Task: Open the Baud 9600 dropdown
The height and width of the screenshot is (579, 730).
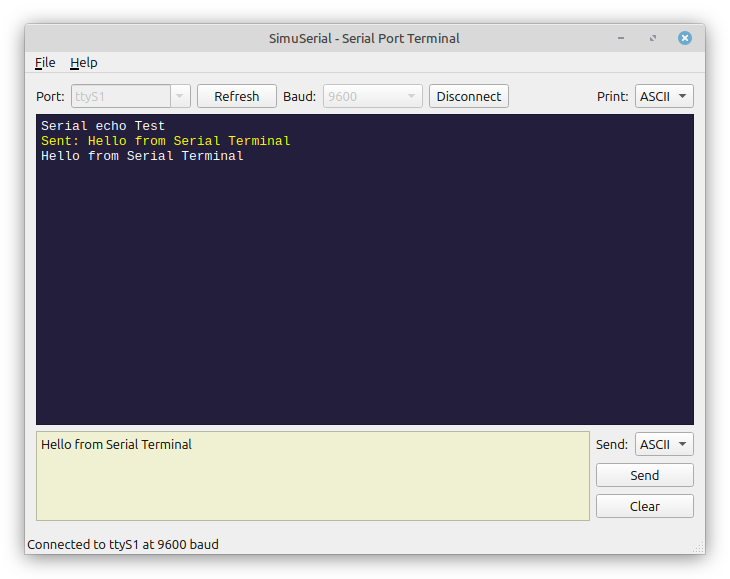Action: click(373, 96)
